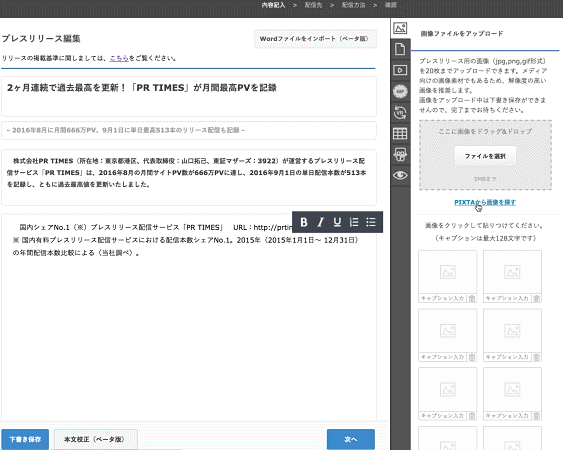Screen dimensions: 563x450
Task: Select the third-row right image placeholder
Action: click(512, 389)
